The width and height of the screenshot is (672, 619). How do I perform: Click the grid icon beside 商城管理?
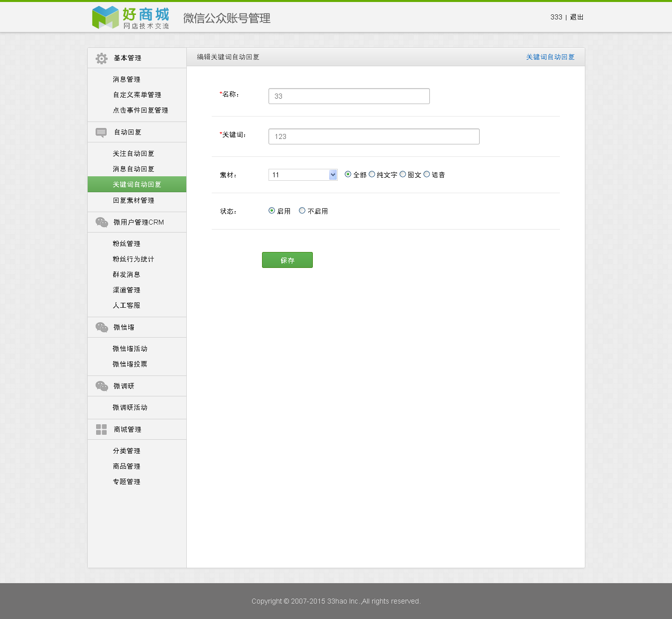[101, 429]
